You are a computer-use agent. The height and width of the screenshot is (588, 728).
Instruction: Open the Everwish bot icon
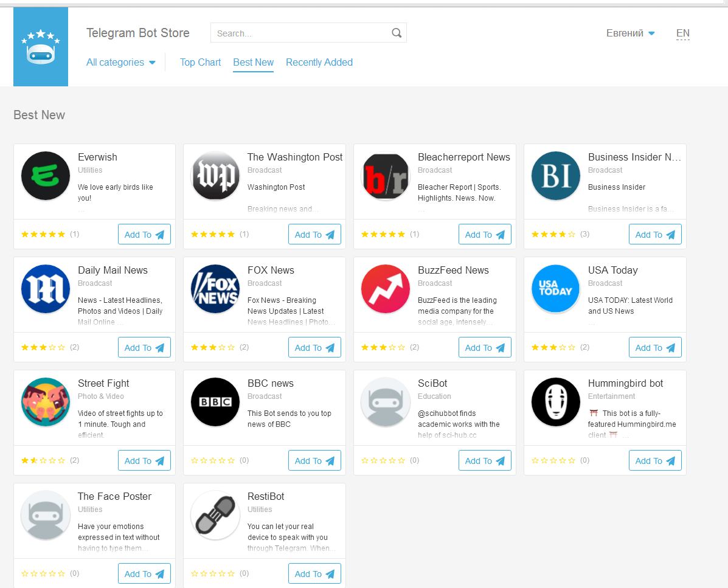pyautogui.click(x=46, y=176)
